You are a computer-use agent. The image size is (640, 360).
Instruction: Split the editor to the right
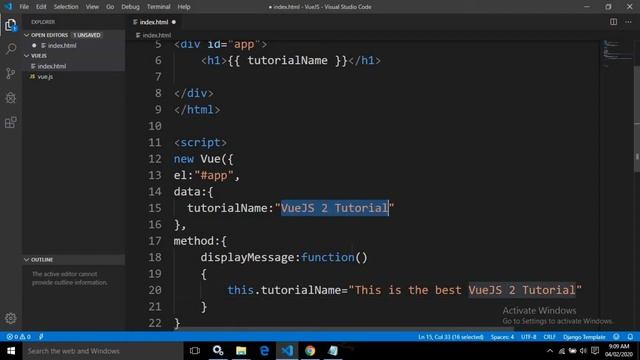[613, 22]
